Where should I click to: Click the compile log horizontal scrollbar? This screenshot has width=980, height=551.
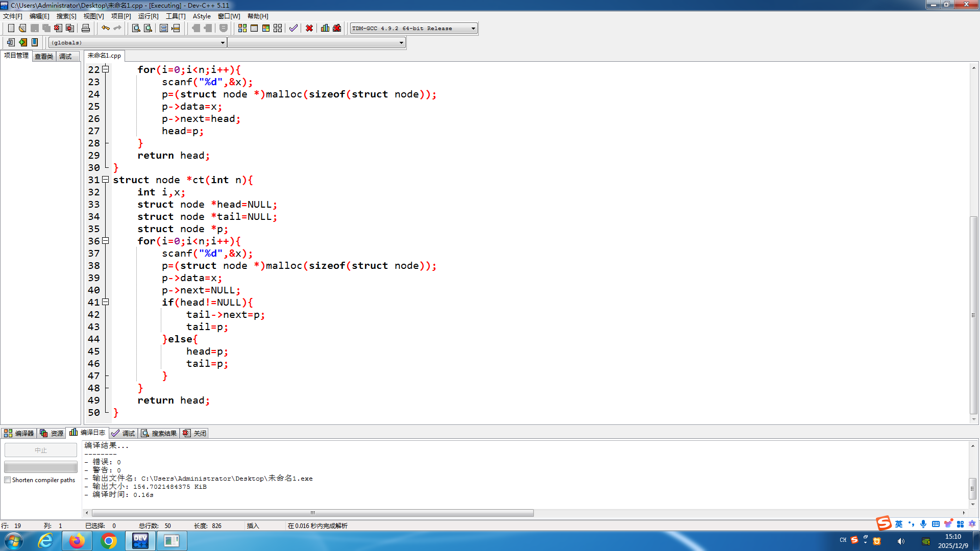pos(312,513)
